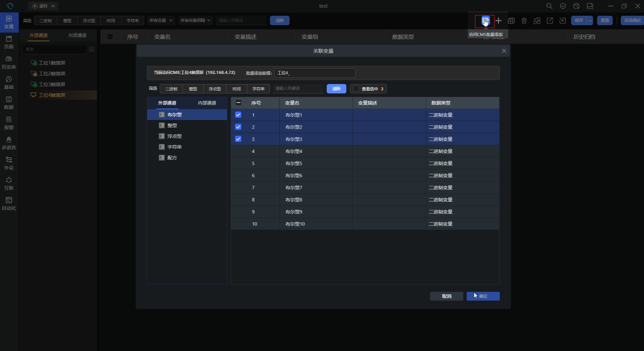Switch to 内部通道 tab in dialog

click(x=207, y=103)
